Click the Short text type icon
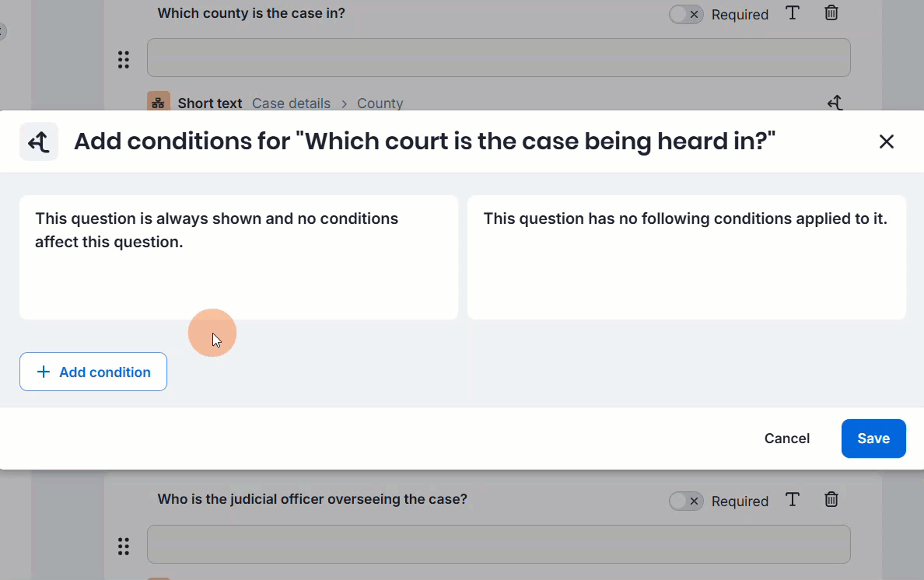 [159, 103]
